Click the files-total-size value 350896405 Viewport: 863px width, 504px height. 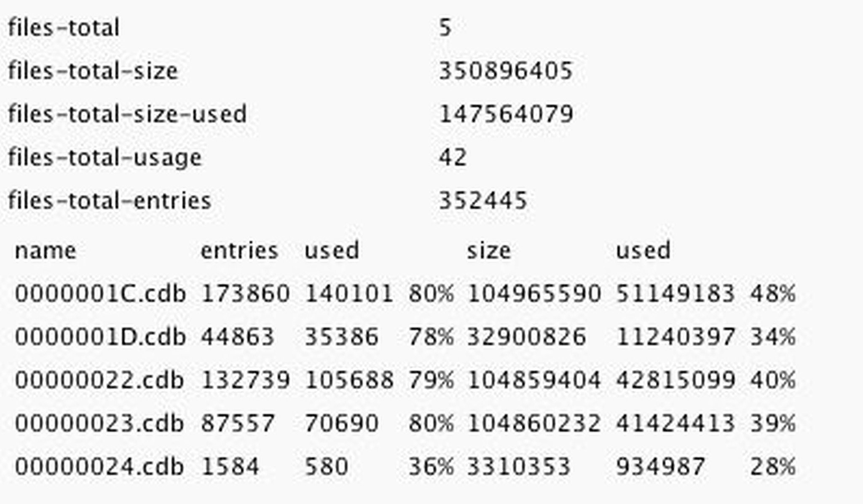(x=506, y=71)
